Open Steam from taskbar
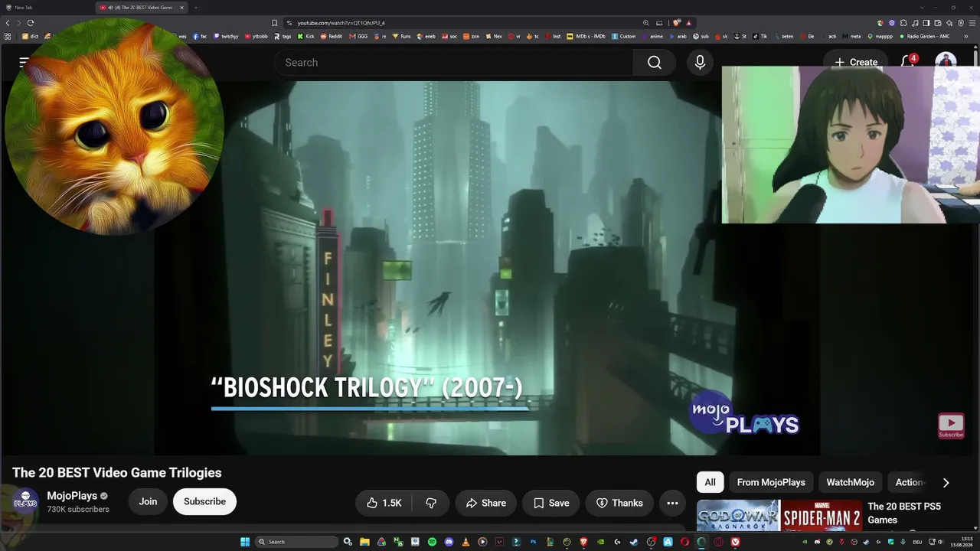Viewport: 980px width, 551px height. point(634,542)
